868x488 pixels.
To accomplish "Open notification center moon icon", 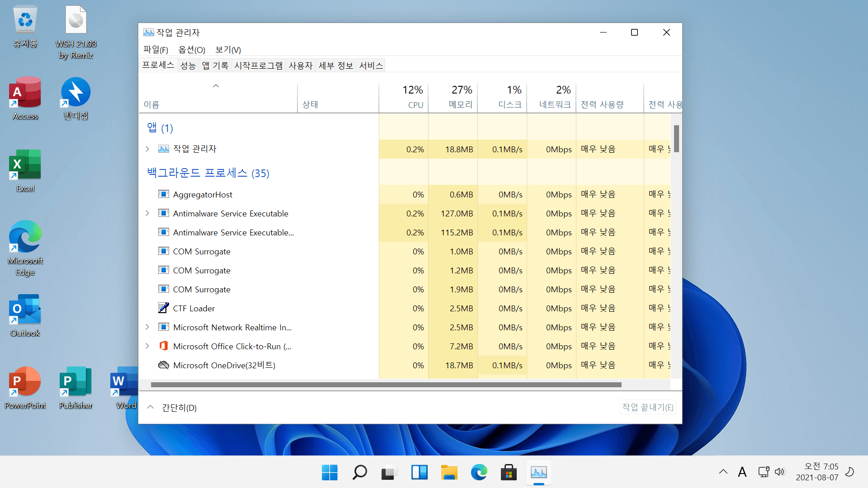I will 850,472.
